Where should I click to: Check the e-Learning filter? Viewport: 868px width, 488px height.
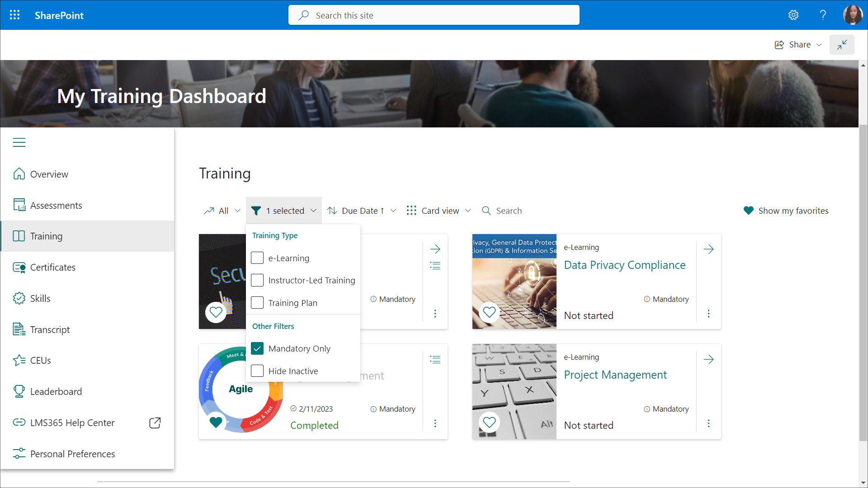257,258
